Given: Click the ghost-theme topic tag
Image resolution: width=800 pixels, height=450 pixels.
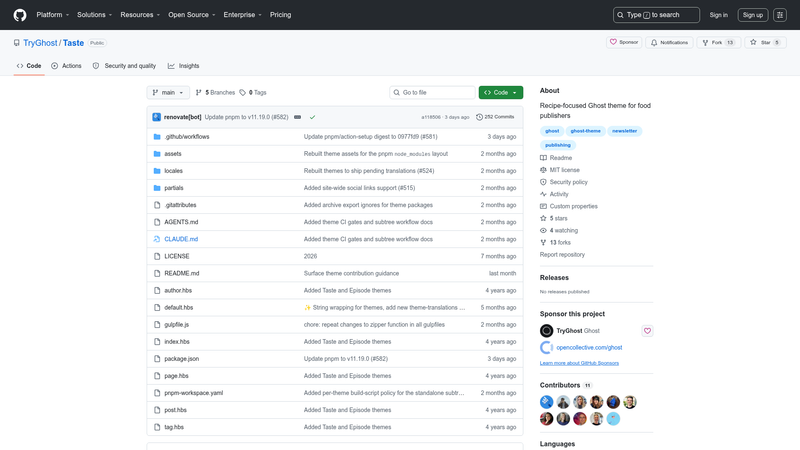Looking at the screenshot, I should pos(586,131).
